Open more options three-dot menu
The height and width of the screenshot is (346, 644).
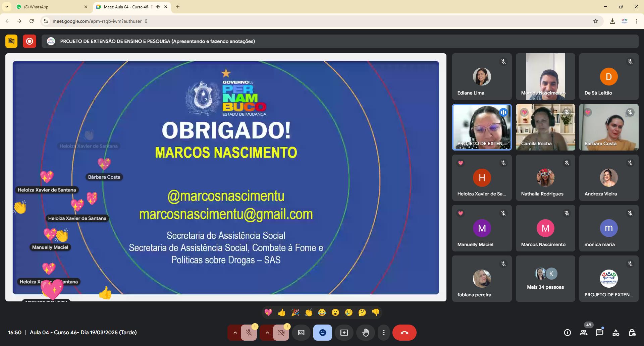point(384,333)
